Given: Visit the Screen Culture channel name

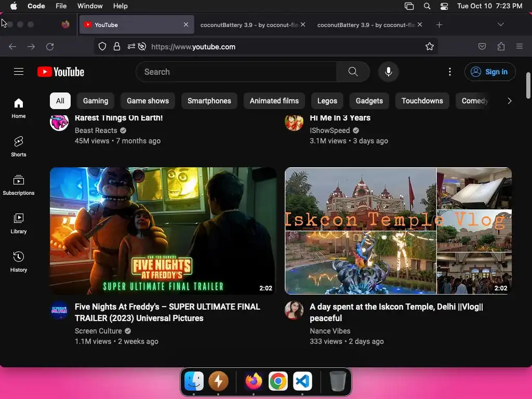Looking at the screenshot, I should tap(98, 331).
